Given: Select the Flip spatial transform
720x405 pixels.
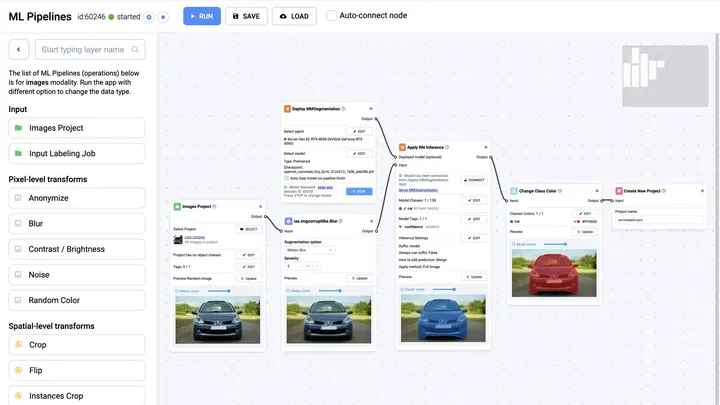Looking at the screenshot, I should [77, 370].
